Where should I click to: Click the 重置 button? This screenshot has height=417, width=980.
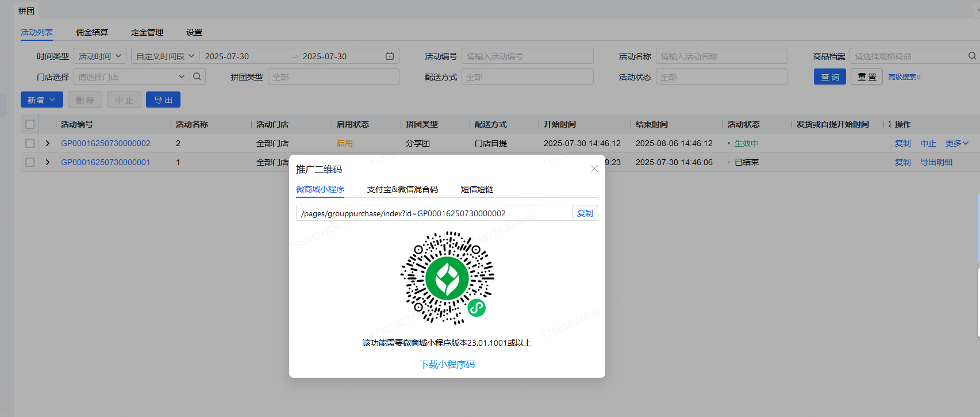click(867, 76)
